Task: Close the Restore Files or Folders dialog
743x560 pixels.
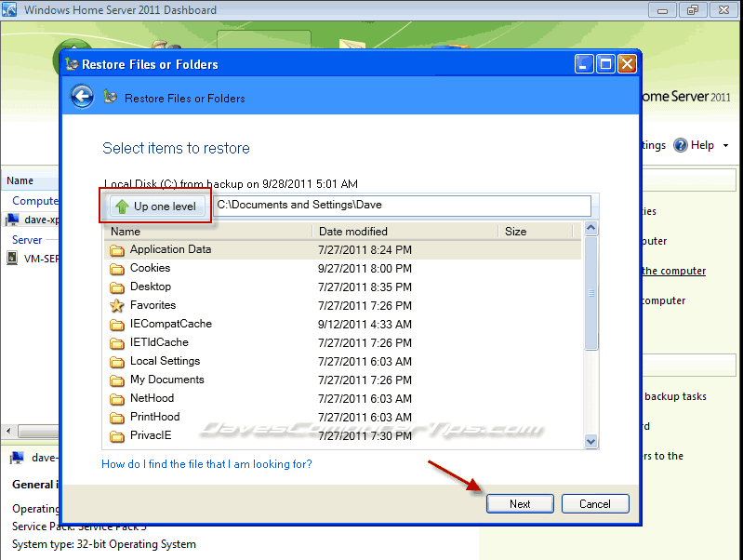Action: pos(627,64)
